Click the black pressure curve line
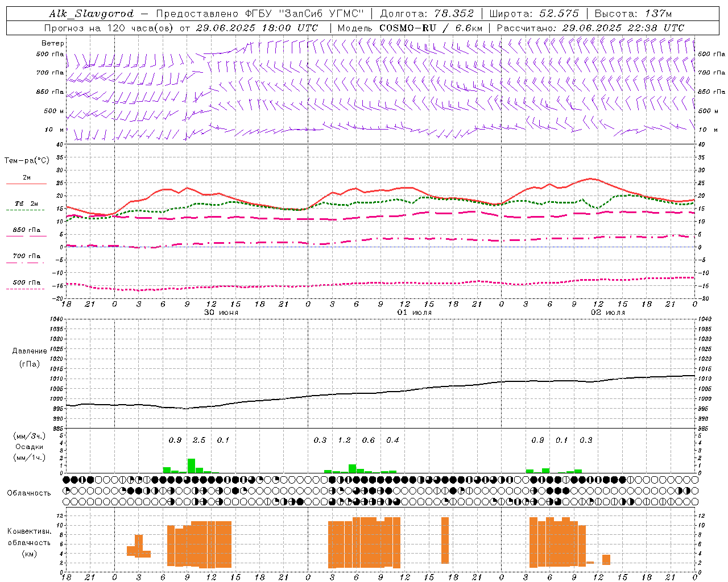The height and width of the screenshot is (582, 728). 380,392
